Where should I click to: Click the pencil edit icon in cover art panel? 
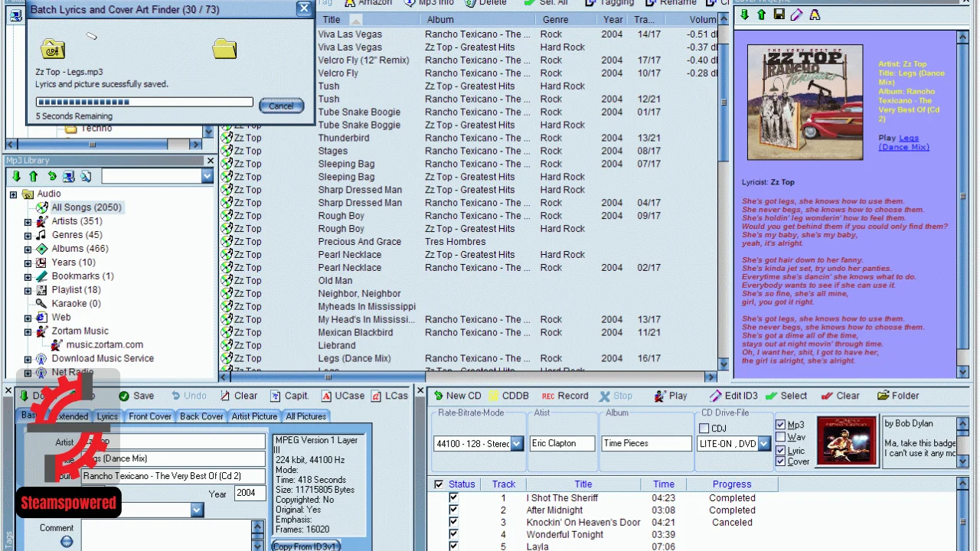pos(796,15)
